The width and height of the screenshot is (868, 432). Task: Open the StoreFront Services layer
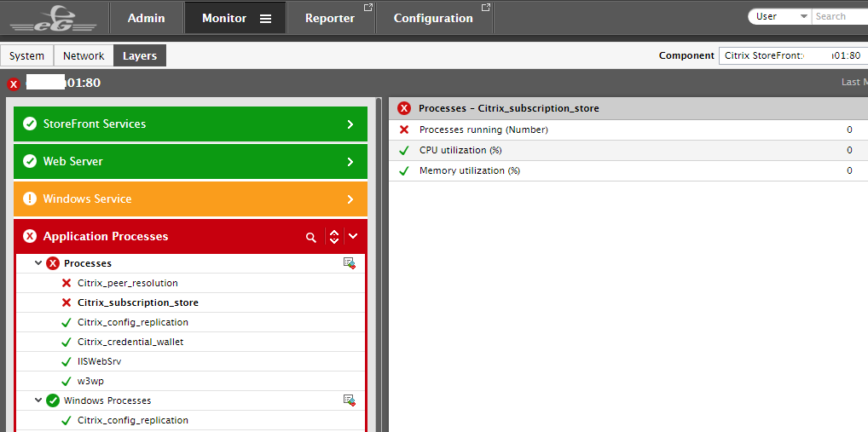190,124
